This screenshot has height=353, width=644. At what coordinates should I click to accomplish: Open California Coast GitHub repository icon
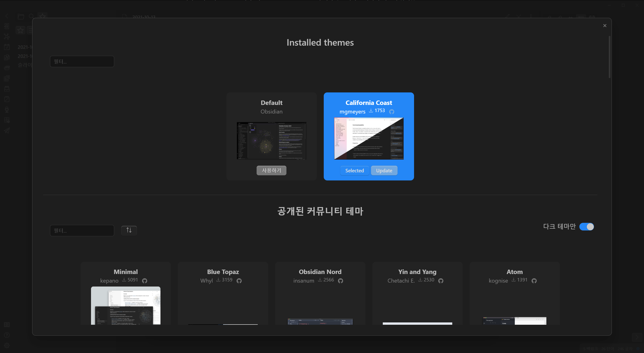point(392,111)
